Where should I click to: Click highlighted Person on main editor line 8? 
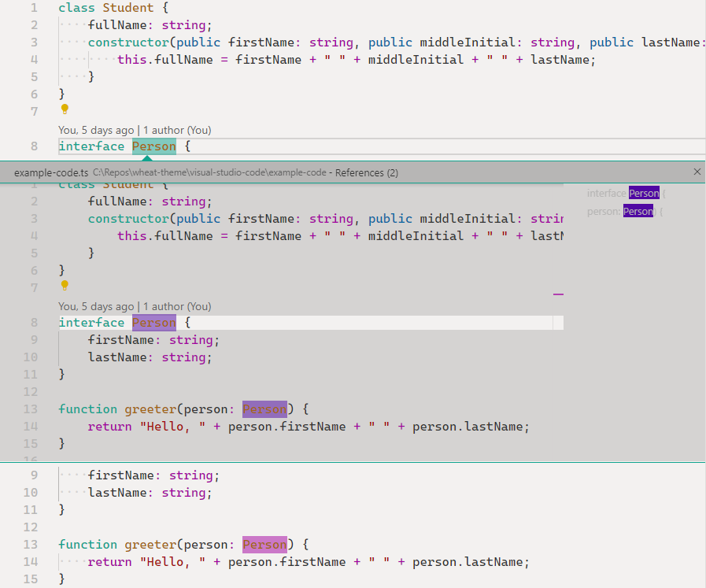point(154,146)
